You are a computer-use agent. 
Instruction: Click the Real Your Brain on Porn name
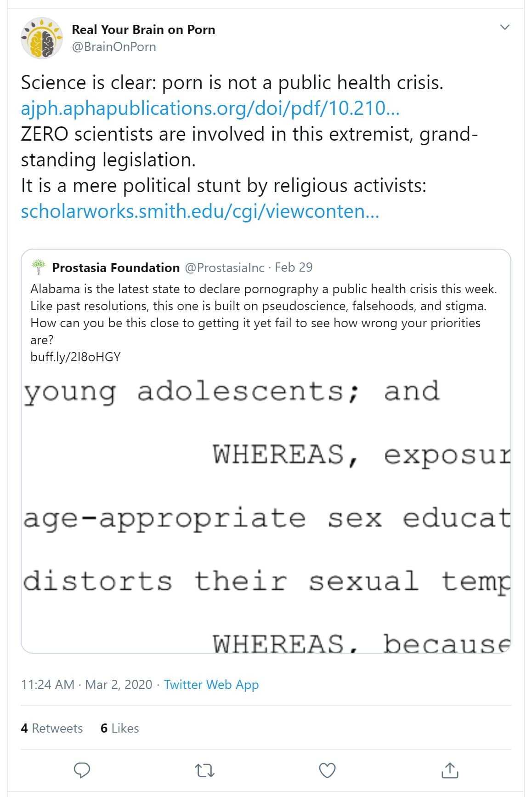pos(143,29)
